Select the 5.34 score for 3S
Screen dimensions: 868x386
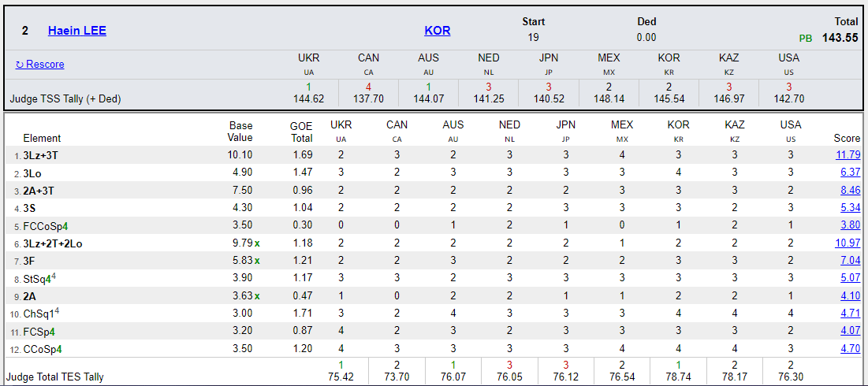850,207
